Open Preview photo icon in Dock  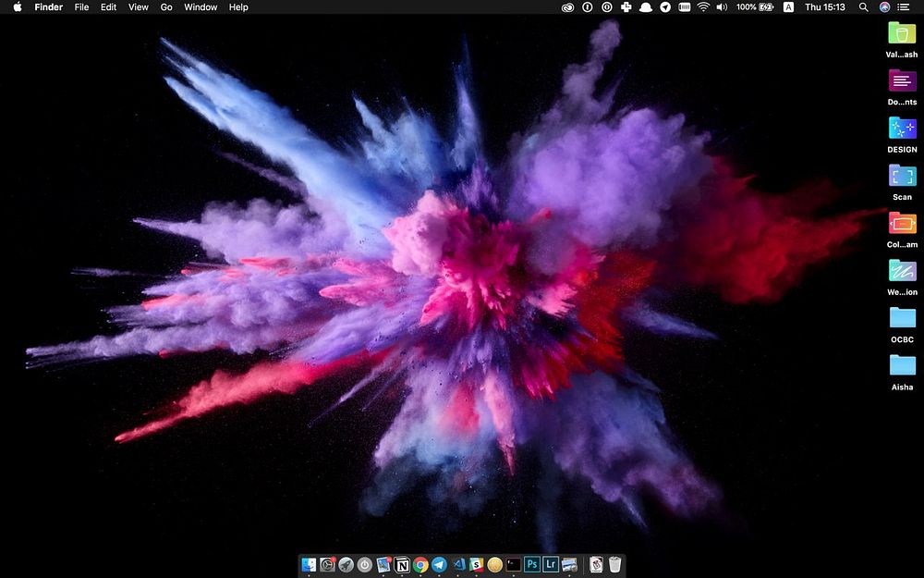point(569,565)
